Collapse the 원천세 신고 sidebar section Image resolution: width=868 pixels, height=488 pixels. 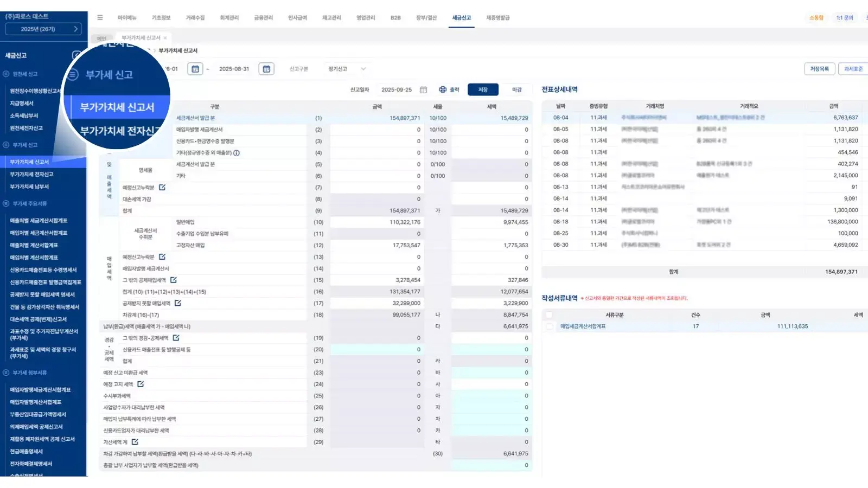tap(7, 74)
